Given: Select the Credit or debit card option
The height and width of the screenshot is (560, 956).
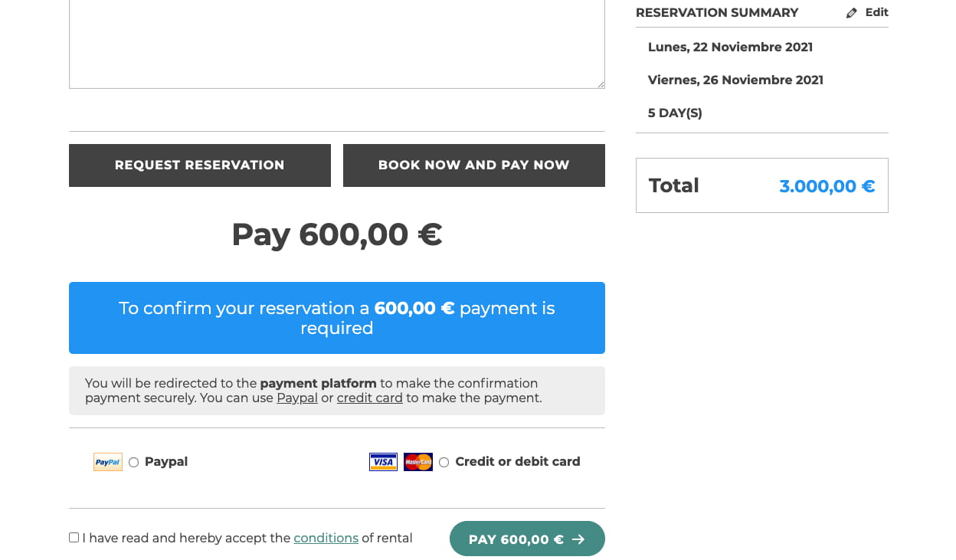Looking at the screenshot, I should tap(444, 462).
